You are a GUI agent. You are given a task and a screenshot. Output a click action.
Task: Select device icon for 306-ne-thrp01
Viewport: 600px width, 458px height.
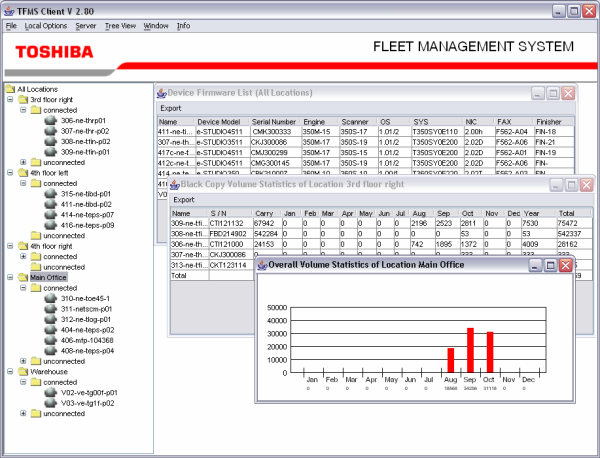pyautogui.click(x=51, y=121)
